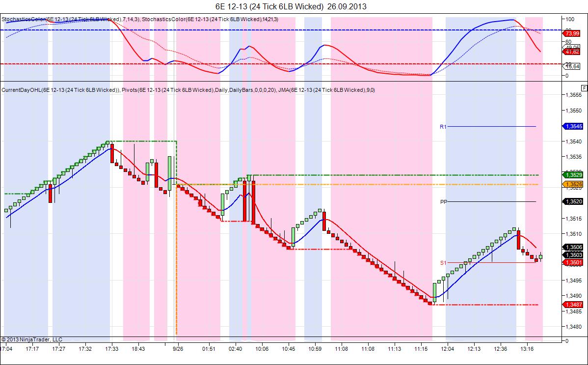Click the 10:59 time axis label
The width and height of the screenshot is (588, 365).
tap(315, 349)
